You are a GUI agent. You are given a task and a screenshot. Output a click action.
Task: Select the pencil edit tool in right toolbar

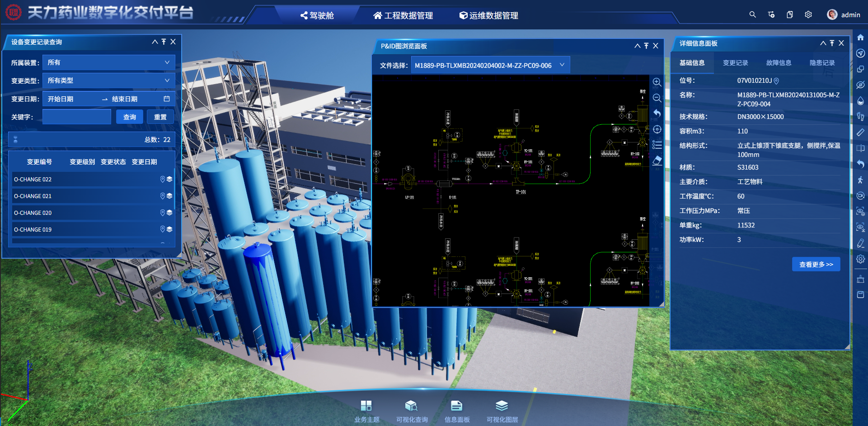[860, 243]
